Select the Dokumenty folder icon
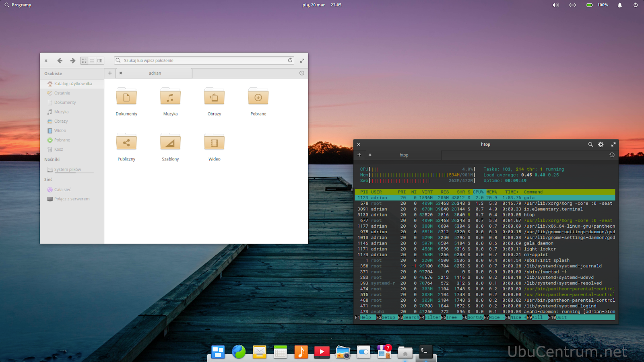This screenshot has height=362, width=644. point(126,97)
